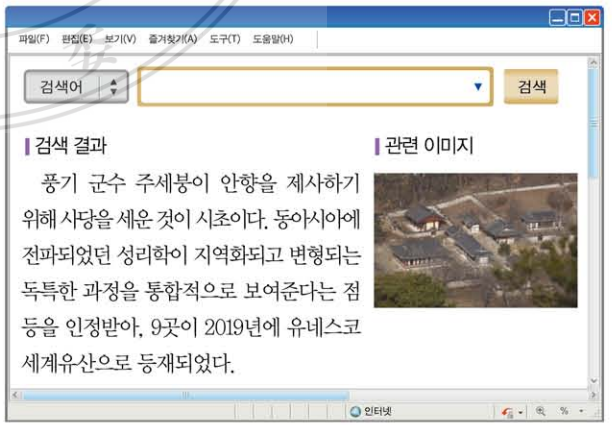This screenshot has height=425, width=612.
Task: Click the 검색 button
Action: (531, 87)
